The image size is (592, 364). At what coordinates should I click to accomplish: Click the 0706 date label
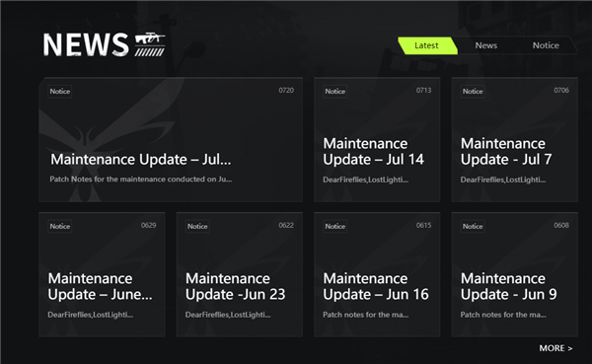pos(561,90)
